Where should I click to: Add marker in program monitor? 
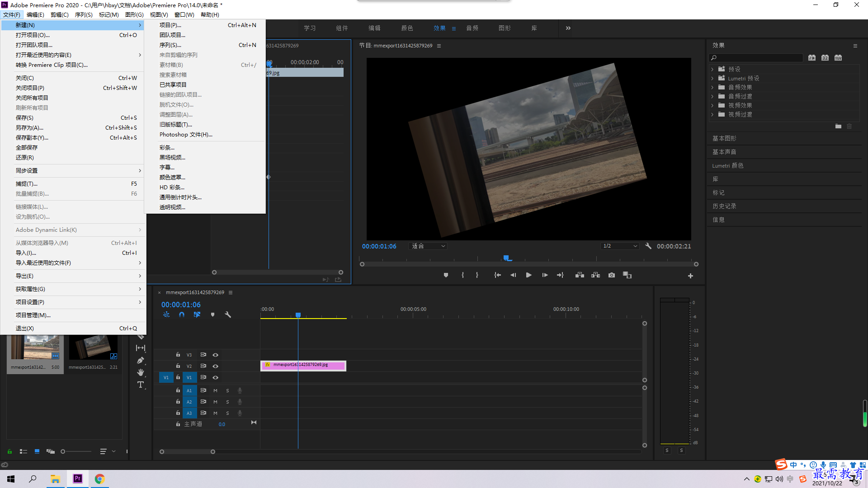pos(446,275)
